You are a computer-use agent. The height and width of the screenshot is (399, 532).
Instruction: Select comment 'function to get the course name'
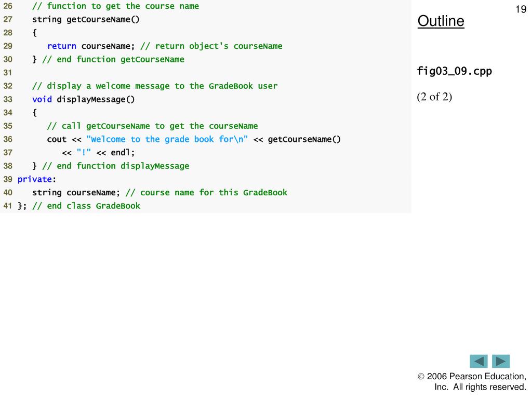pyautogui.click(x=116, y=6)
